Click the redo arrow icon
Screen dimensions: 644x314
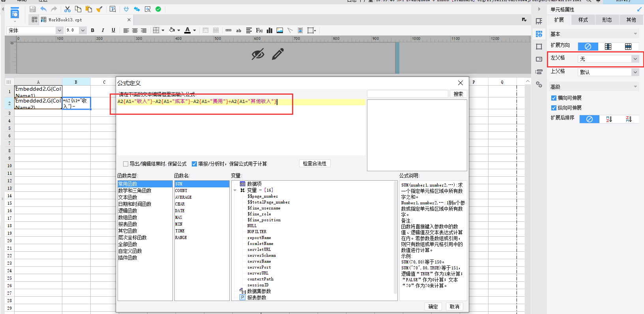point(54,9)
